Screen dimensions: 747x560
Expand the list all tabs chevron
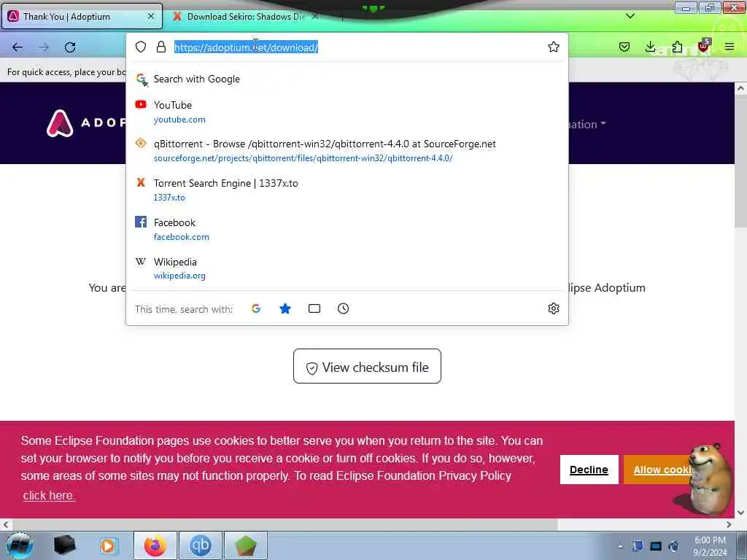click(x=630, y=16)
